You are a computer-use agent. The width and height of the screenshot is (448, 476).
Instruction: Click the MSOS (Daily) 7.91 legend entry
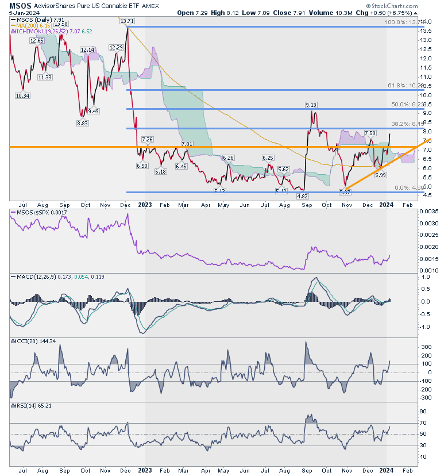37,20
